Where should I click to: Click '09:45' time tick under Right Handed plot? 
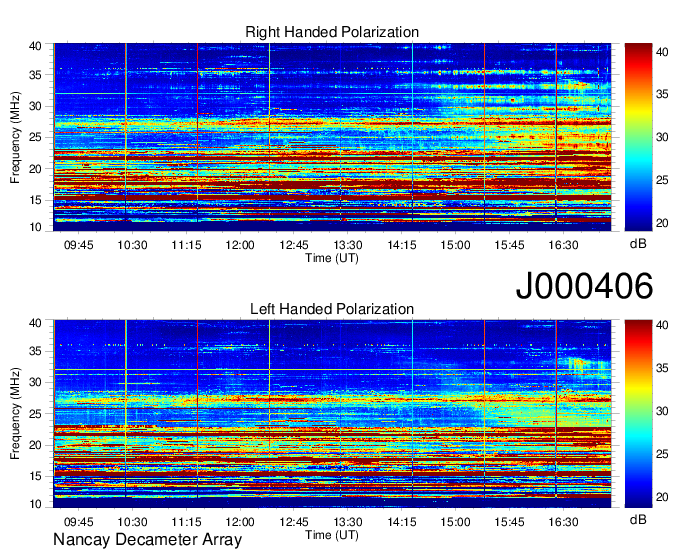click(78, 245)
